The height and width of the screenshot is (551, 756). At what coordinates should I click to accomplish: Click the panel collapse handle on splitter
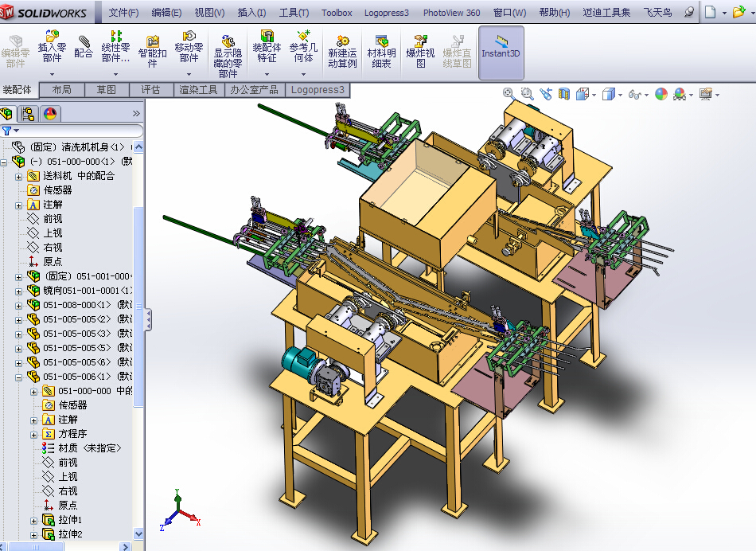(149, 320)
